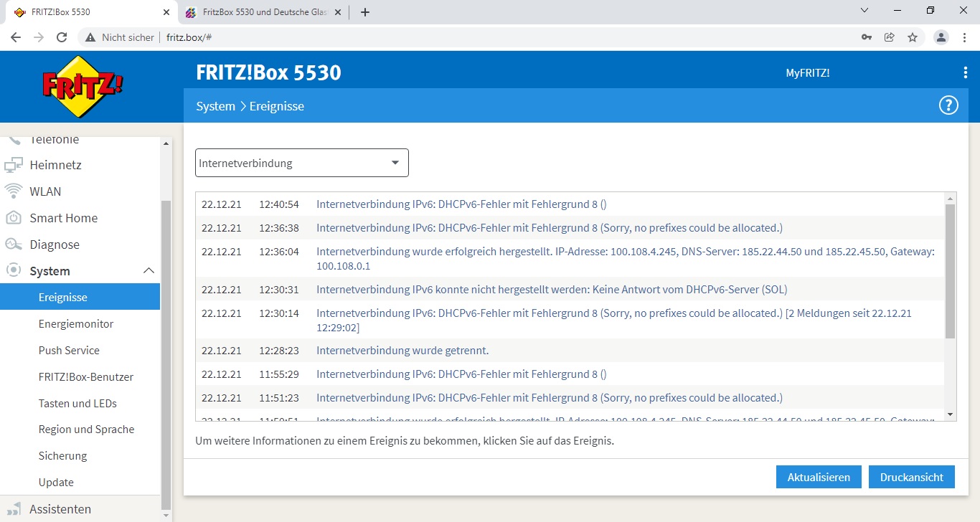Open the three-dot menu in FRITZ!Box header

965,72
